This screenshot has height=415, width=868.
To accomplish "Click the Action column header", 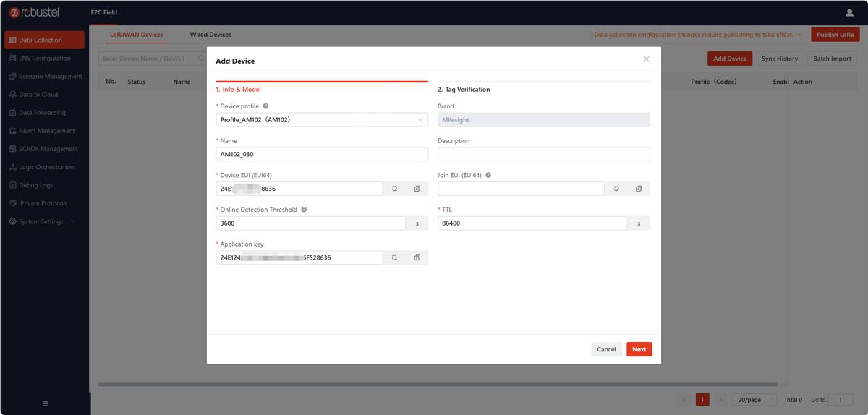I will pyautogui.click(x=803, y=82).
